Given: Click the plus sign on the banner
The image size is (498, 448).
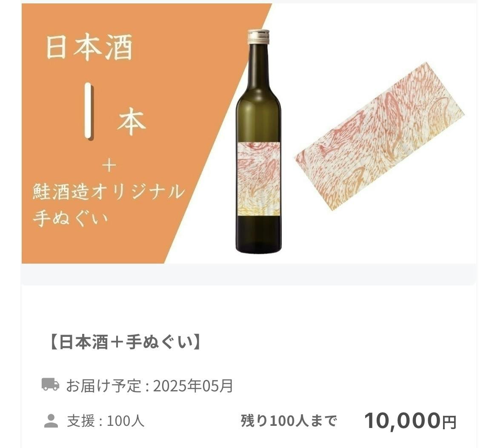Looking at the screenshot, I should [109, 166].
